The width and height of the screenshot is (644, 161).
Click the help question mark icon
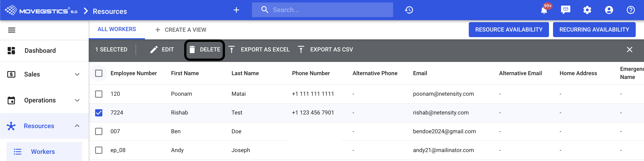(x=631, y=10)
